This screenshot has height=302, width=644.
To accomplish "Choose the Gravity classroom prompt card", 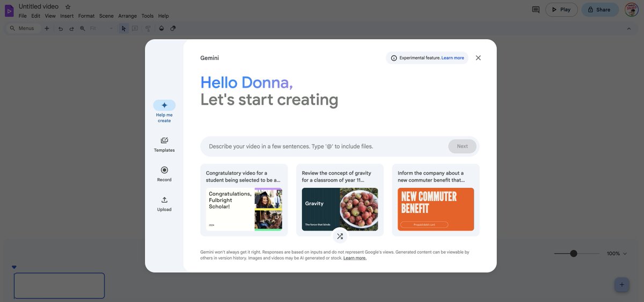I will tap(340, 200).
